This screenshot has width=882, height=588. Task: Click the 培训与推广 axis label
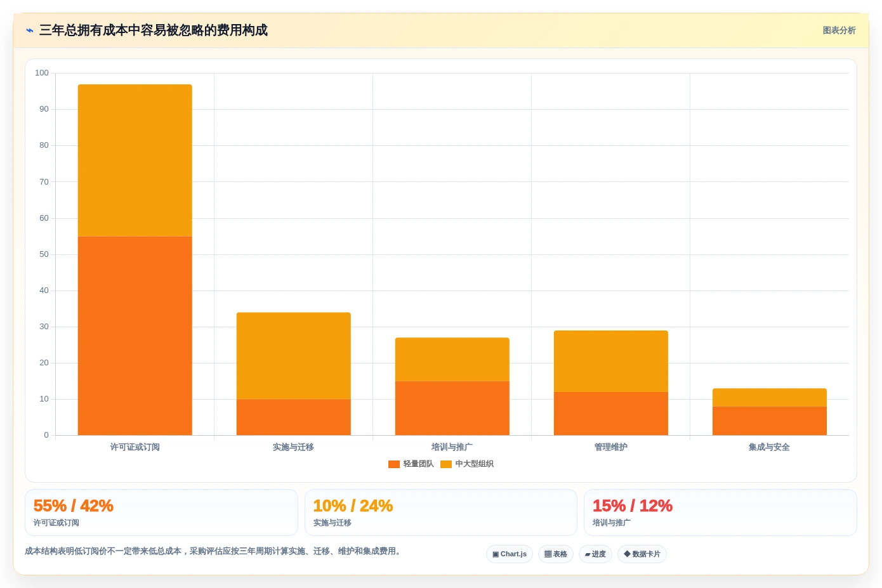pos(452,447)
